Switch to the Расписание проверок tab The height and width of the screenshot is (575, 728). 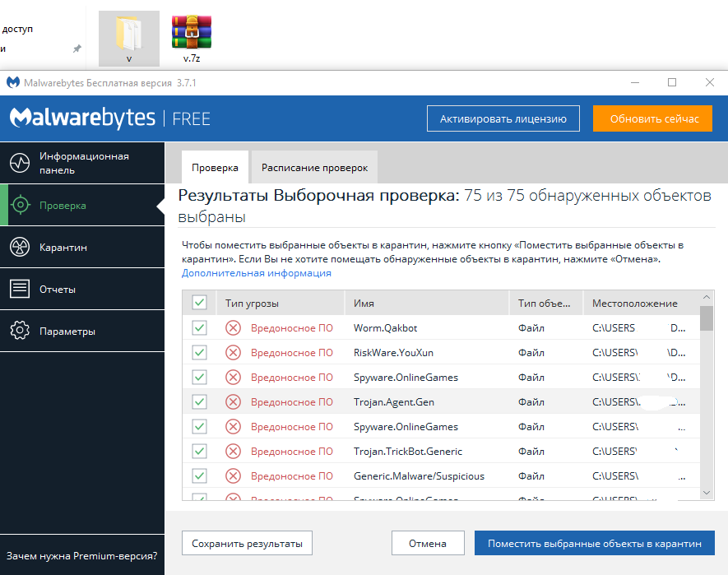point(314,167)
